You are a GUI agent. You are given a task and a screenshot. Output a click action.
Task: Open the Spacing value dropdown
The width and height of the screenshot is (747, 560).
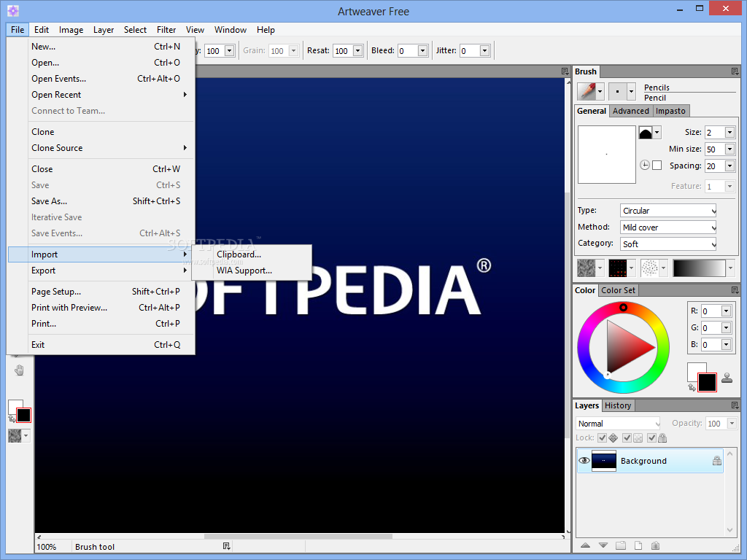click(x=729, y=166)
